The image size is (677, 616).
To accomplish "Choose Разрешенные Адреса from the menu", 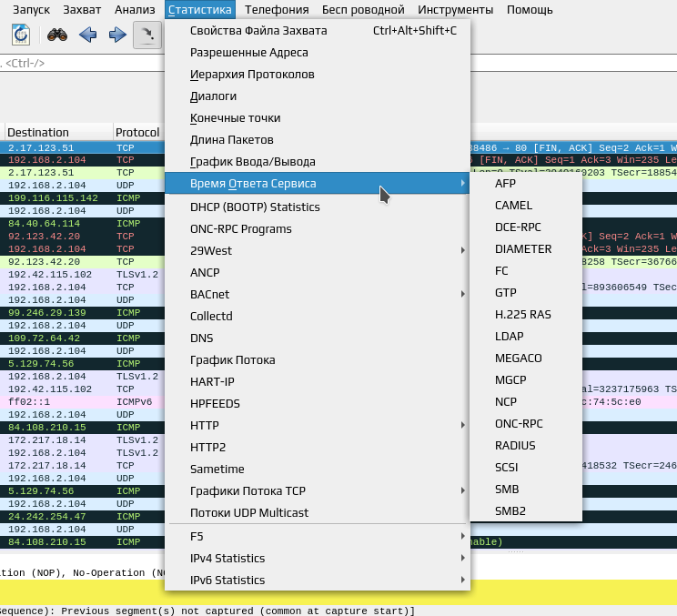I will (x=318, y=53).
